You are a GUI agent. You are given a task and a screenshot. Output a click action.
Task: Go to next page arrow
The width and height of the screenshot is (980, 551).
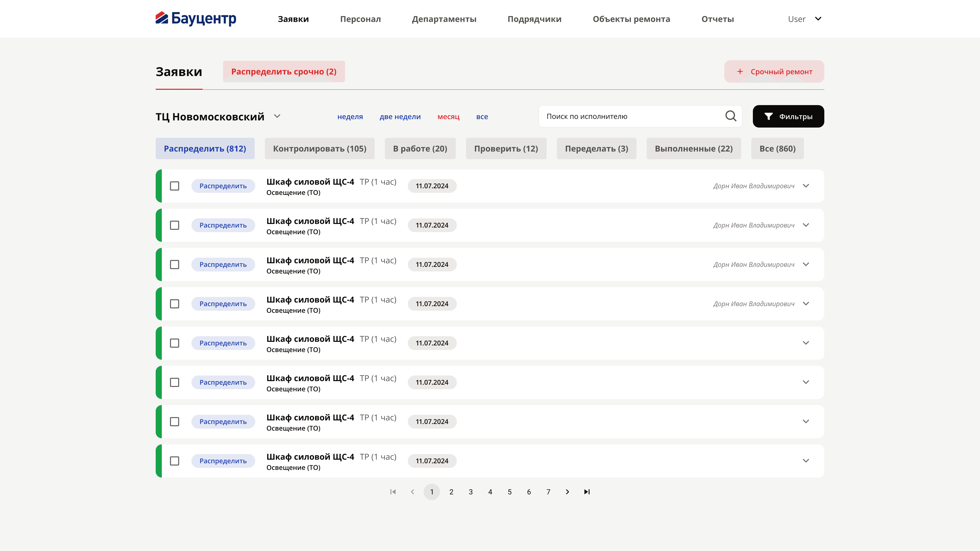(567, 492)
